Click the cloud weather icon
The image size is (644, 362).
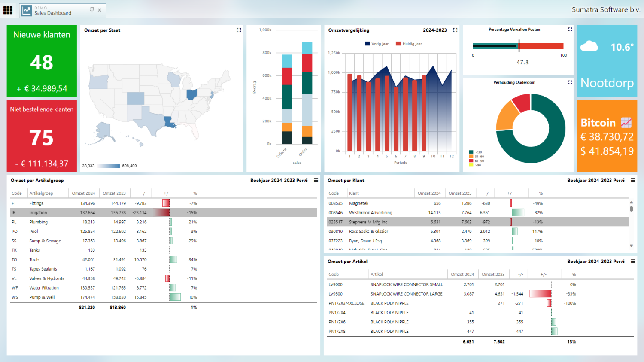[589, 46]
